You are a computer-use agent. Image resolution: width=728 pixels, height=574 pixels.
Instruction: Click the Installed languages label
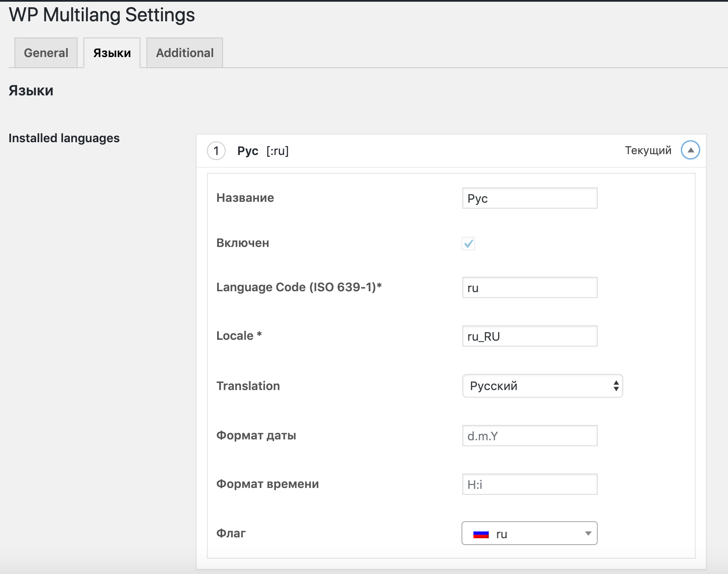64,138
